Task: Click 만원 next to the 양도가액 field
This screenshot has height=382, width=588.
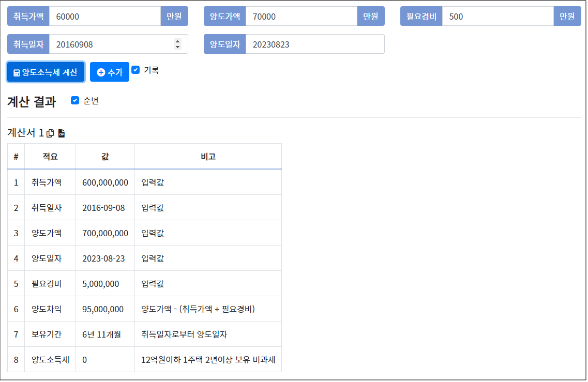Action: click(370, 16)
